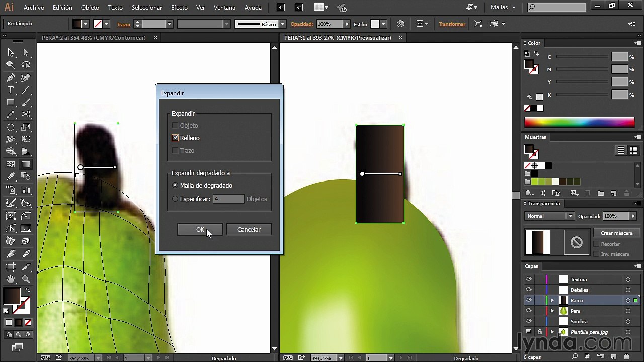
Task: Unlock the Plantilla pera.jpg layer
Action: click(x=539, y=332)
